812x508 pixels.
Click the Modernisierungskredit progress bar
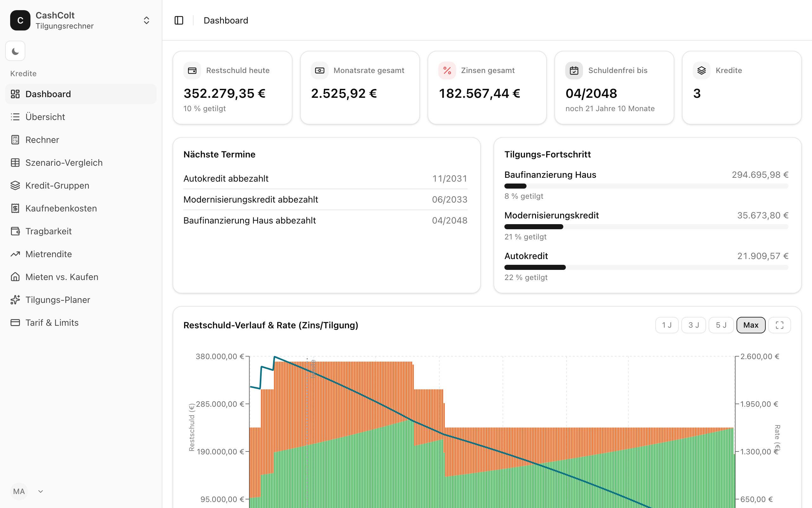[x=646, y=227]
